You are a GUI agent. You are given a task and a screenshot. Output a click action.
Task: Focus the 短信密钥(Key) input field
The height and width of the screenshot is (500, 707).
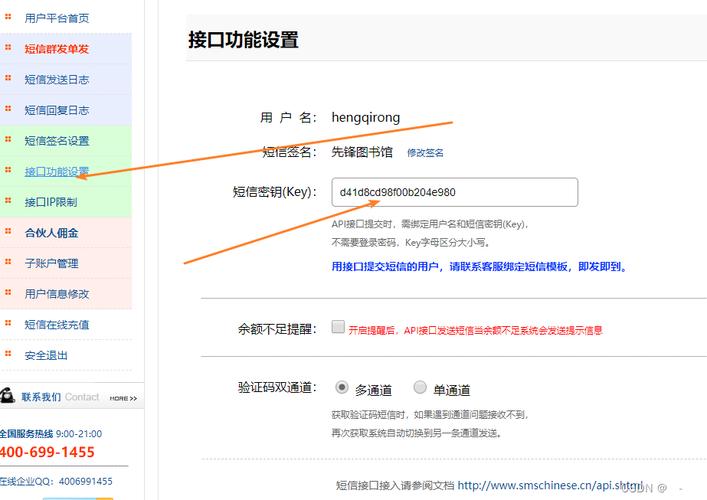click(454, 192)
